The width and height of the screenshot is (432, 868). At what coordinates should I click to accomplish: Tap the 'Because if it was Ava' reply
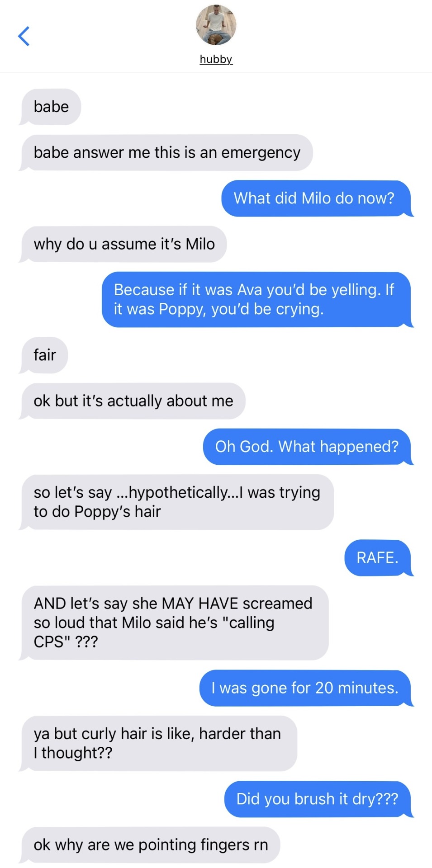click(256, 299)
